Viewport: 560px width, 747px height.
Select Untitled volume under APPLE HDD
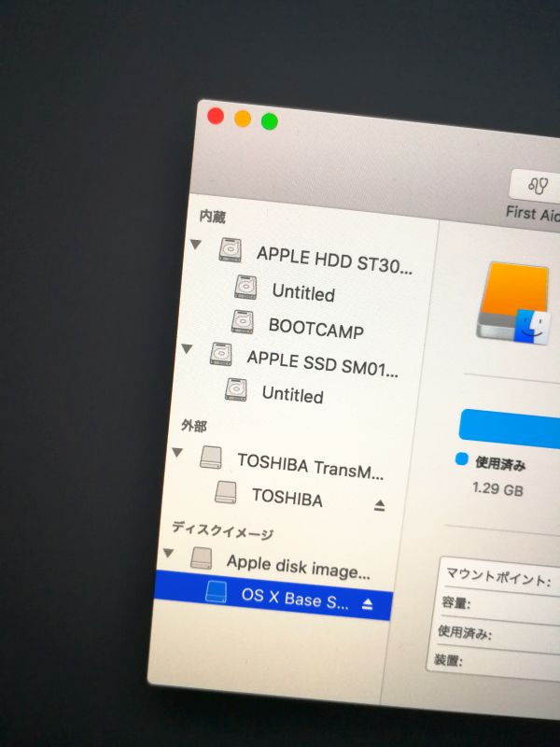point(303,292)
